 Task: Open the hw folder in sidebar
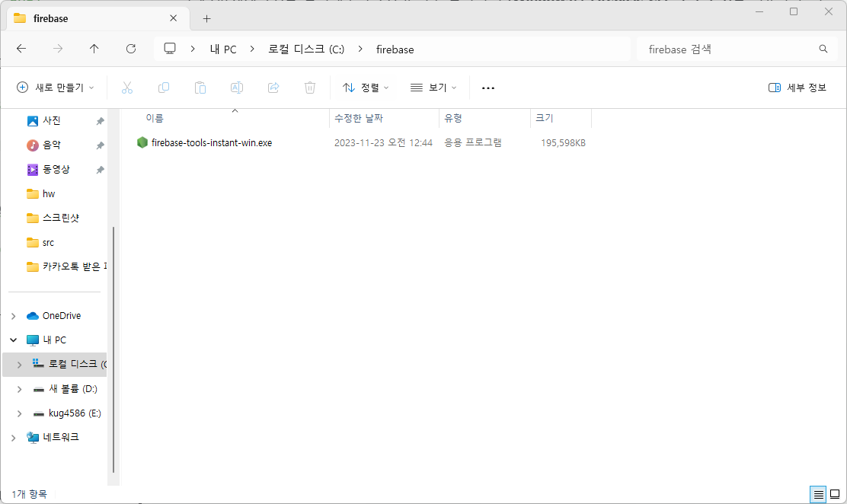49,193
